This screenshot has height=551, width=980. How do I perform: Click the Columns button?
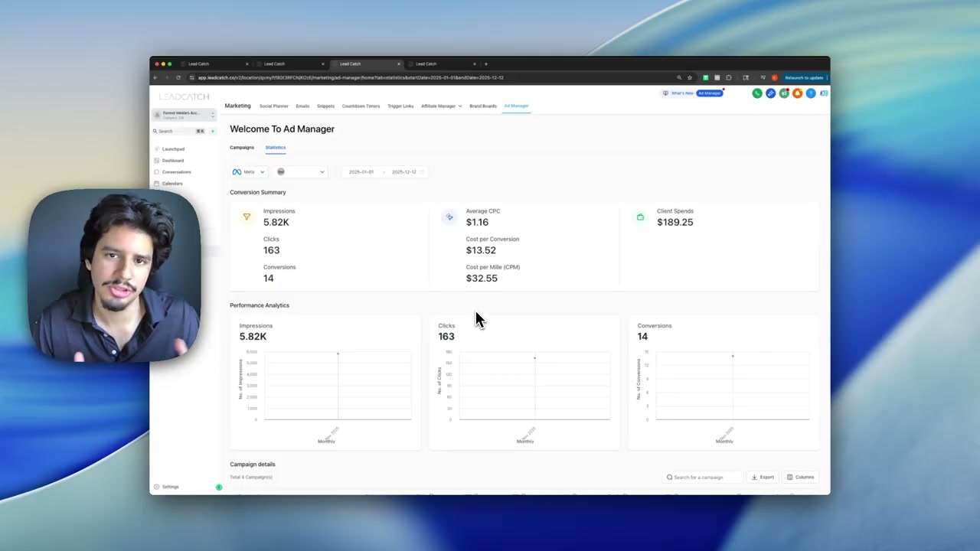point(800,477)
